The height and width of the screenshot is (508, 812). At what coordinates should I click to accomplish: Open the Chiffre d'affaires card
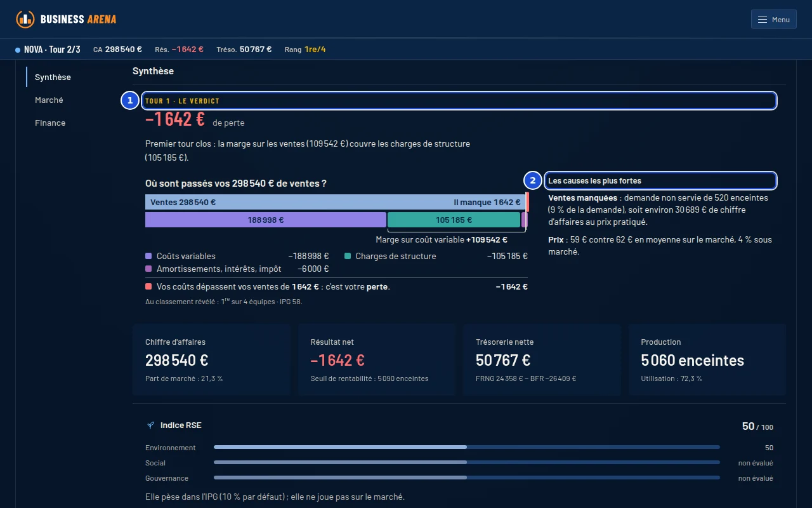point(211,360)
